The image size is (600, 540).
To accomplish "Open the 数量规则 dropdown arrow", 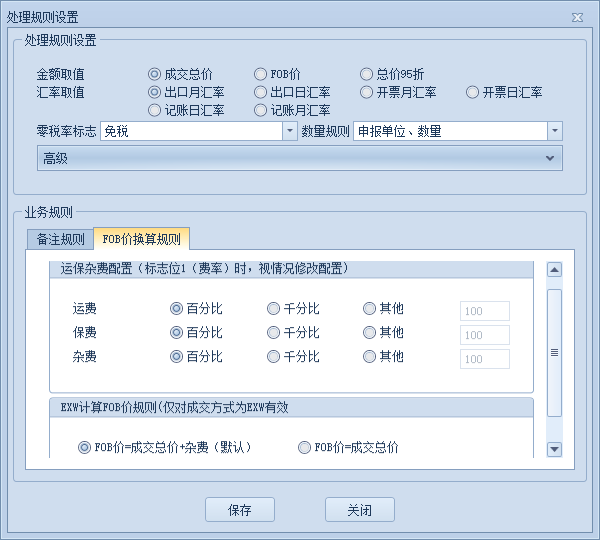I will [x=554, y=131].
